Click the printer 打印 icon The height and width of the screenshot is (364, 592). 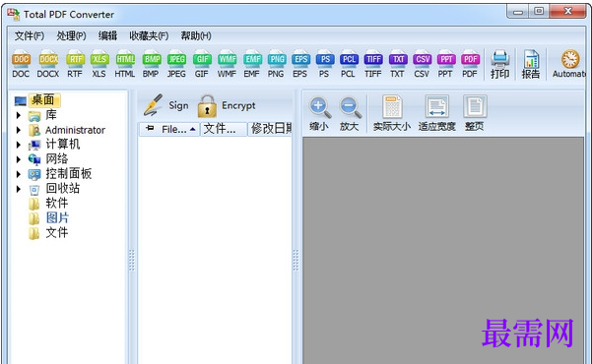[499, 64]
